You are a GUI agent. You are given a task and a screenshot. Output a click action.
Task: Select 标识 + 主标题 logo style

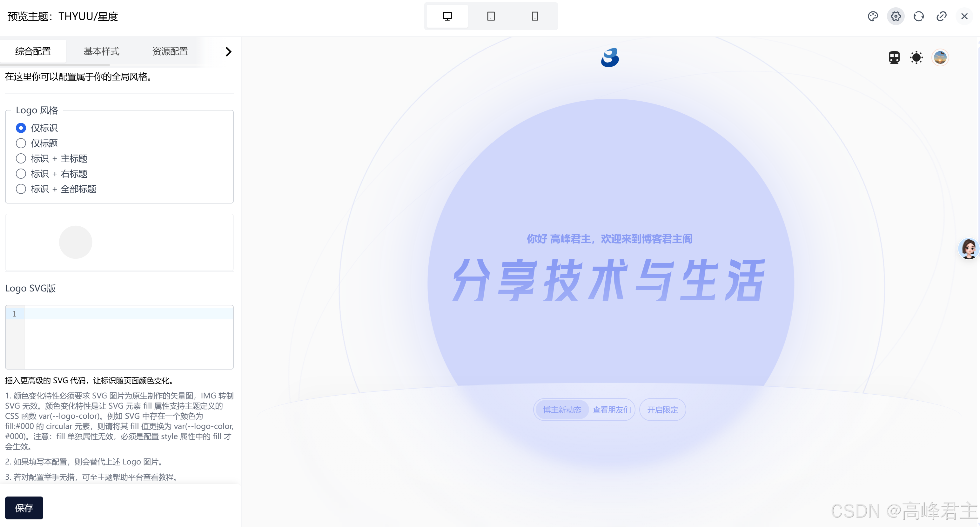click(21, 158)
